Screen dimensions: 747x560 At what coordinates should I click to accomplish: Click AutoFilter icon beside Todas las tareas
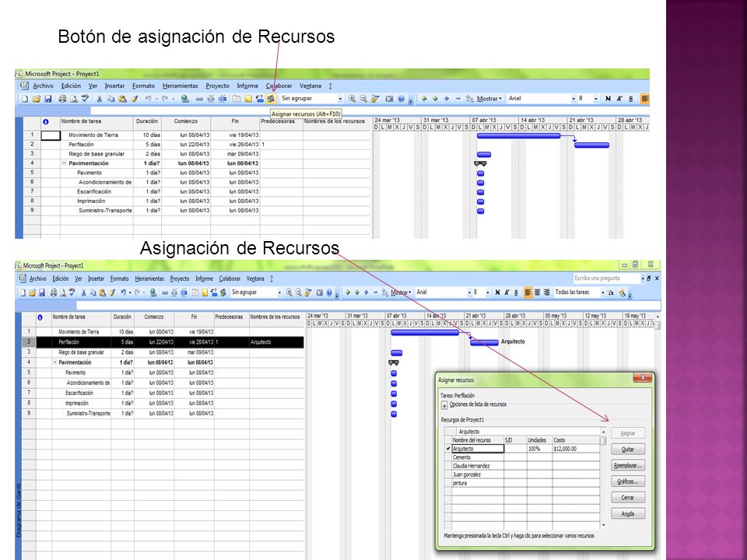click(610, 292)
